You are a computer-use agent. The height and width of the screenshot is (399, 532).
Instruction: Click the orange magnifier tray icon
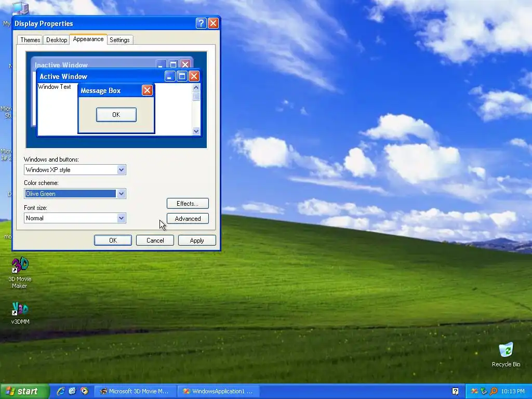(x=494, y=391)
